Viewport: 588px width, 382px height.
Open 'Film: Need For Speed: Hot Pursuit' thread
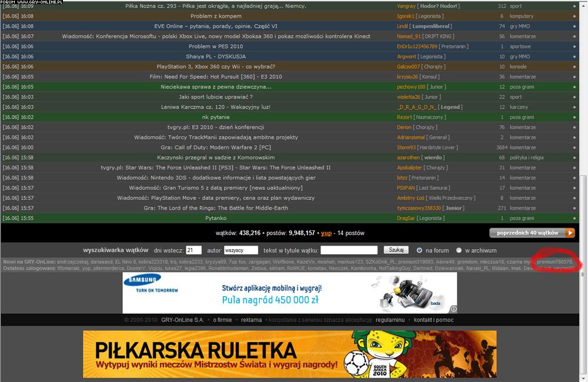pyautogui.click(x=216, y=77)
